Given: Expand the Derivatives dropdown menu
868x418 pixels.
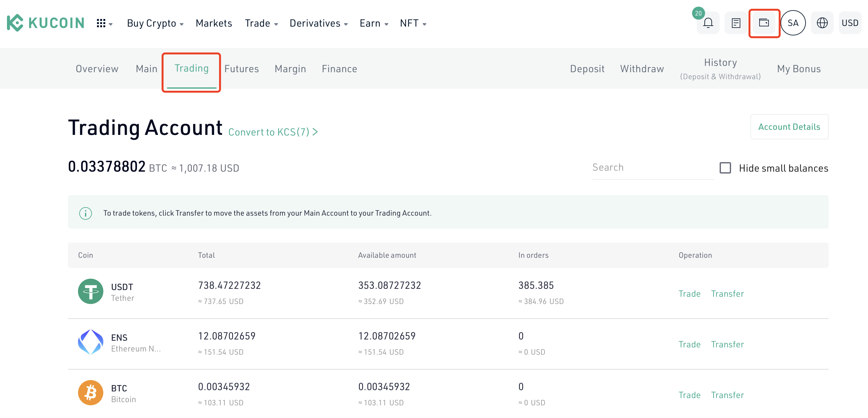Looking at the screenshot, I should [x=319, y=23].
